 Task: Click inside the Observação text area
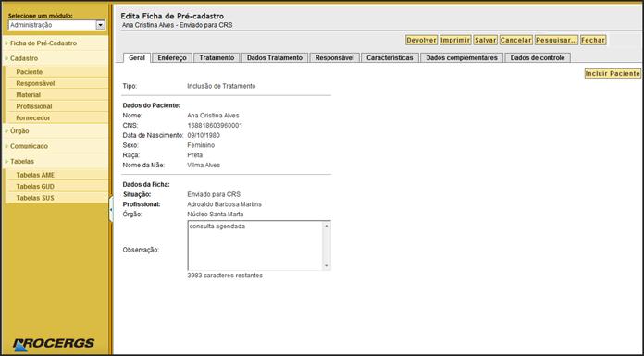pos(255,246)
